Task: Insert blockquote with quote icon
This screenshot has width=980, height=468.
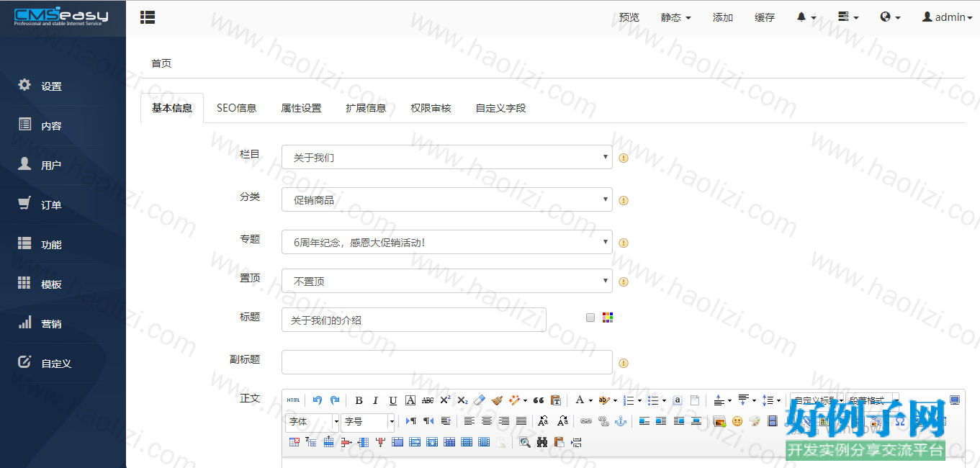Action: click(538, 400)
